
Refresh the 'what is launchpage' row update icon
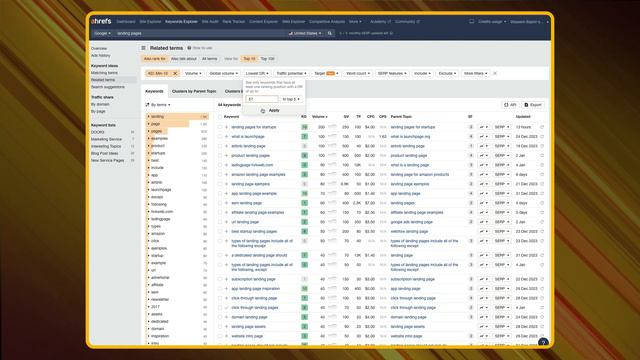click(x=542, y=137)
